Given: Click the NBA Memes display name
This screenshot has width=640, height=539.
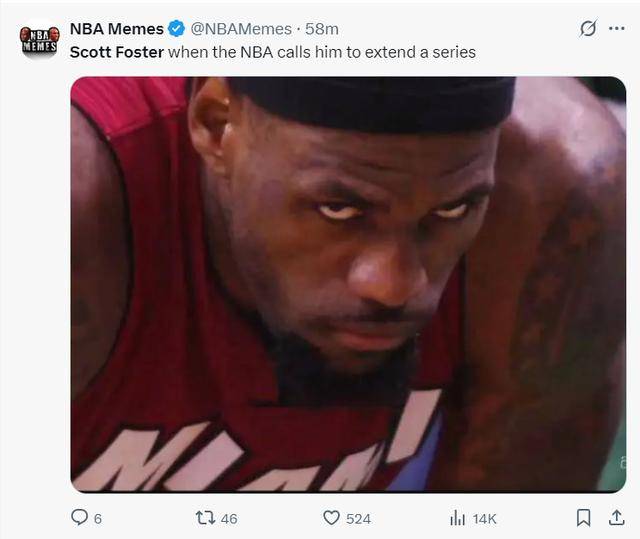Looking at the screenshot, I should click(x=116, y=29).
